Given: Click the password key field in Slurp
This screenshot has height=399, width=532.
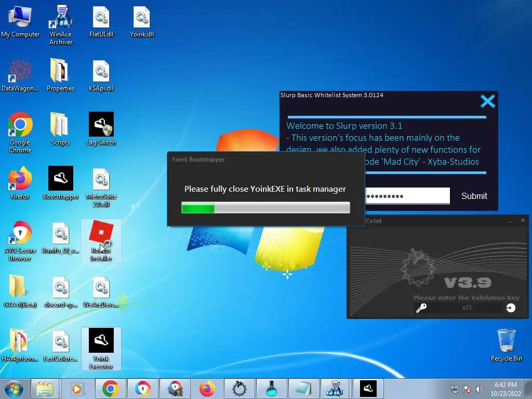Looking at the screenshot, I should 407,196.
